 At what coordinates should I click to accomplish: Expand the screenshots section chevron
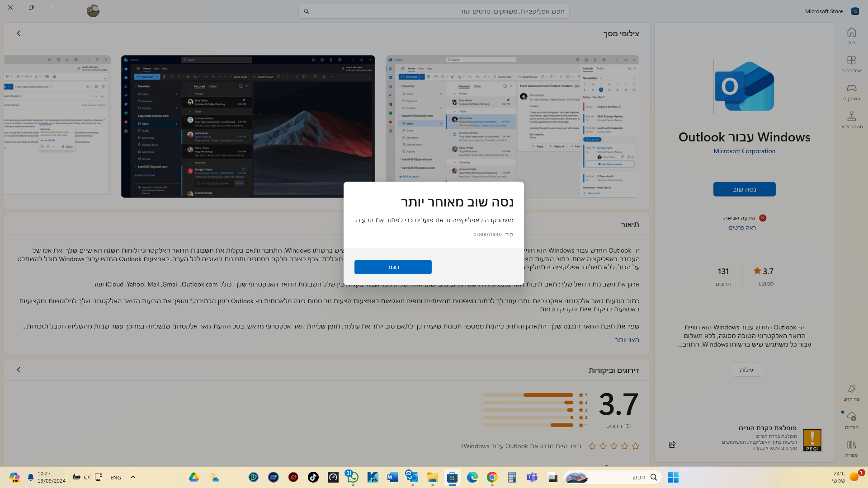point(19,33)
